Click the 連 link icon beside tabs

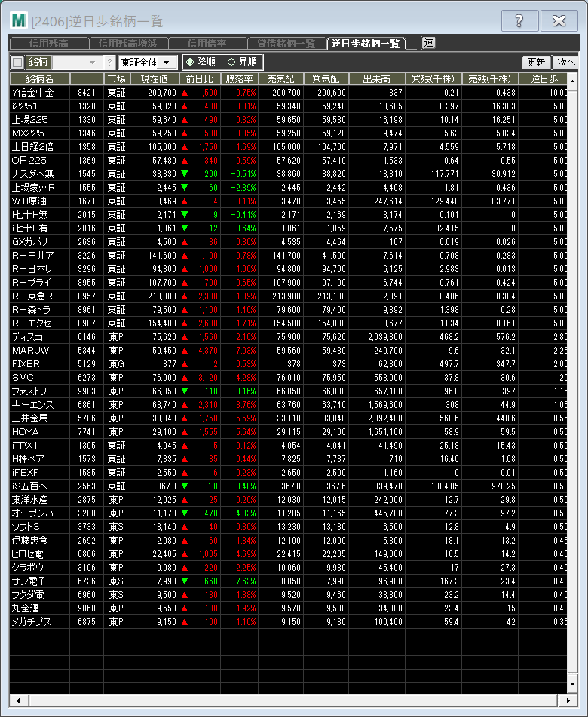click(x=428, y=43)
